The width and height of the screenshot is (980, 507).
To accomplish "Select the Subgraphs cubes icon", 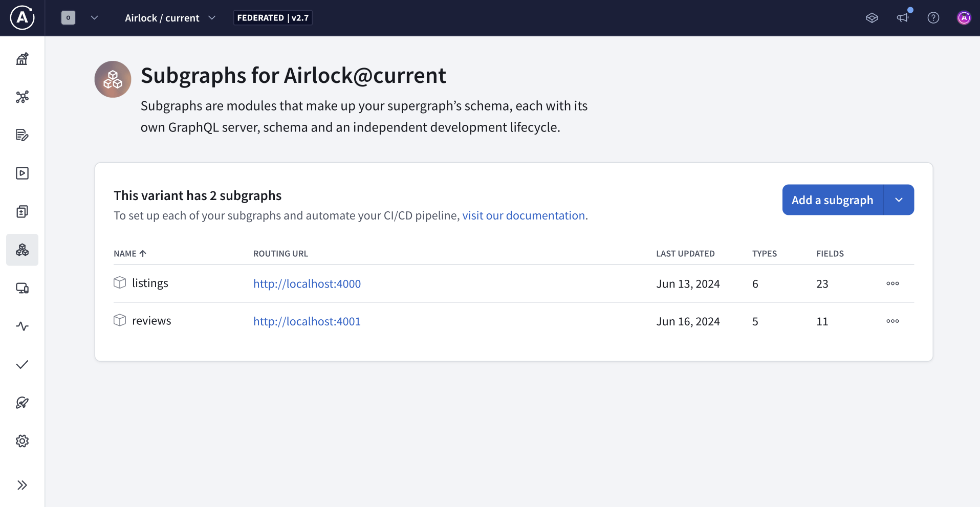I will pyautogui.click(x=22, y=250).
